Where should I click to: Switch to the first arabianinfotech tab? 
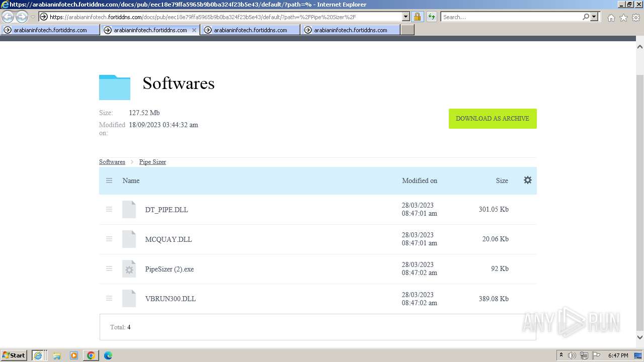50,30
